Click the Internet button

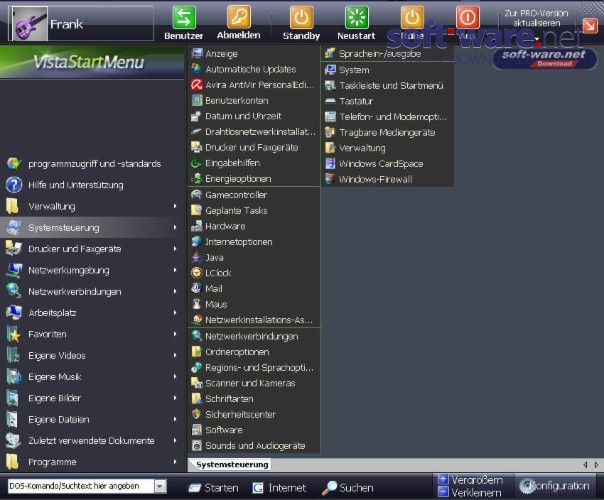pos(279,488)
